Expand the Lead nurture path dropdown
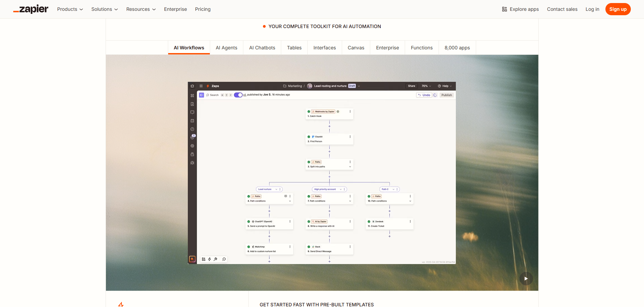644x307 pixels. tap(276, 189)
